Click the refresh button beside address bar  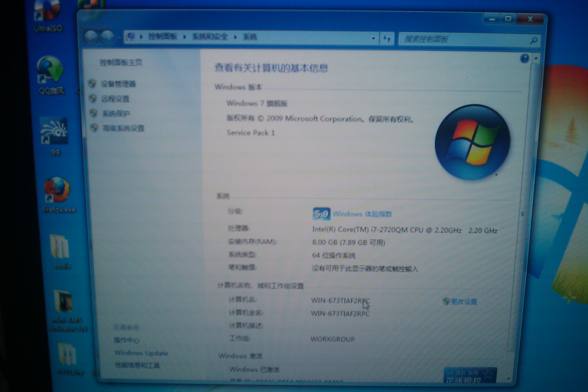(x=387, y=38)
